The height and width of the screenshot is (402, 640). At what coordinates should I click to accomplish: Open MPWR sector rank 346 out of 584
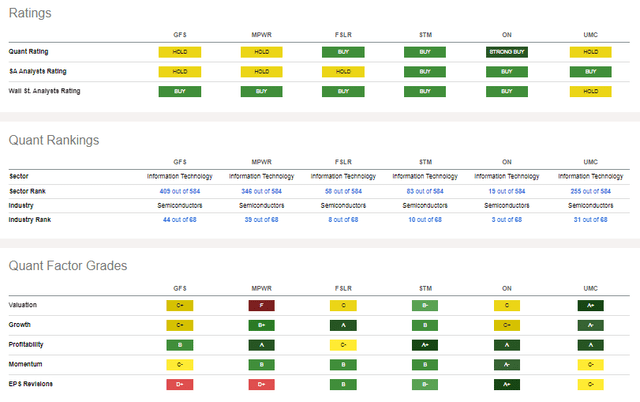click(x=261, y=191)
